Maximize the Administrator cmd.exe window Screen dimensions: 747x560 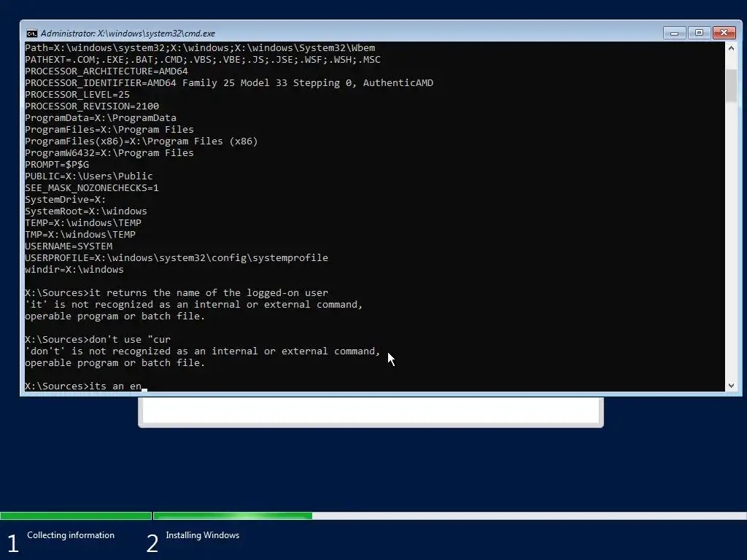pos(699,33)
